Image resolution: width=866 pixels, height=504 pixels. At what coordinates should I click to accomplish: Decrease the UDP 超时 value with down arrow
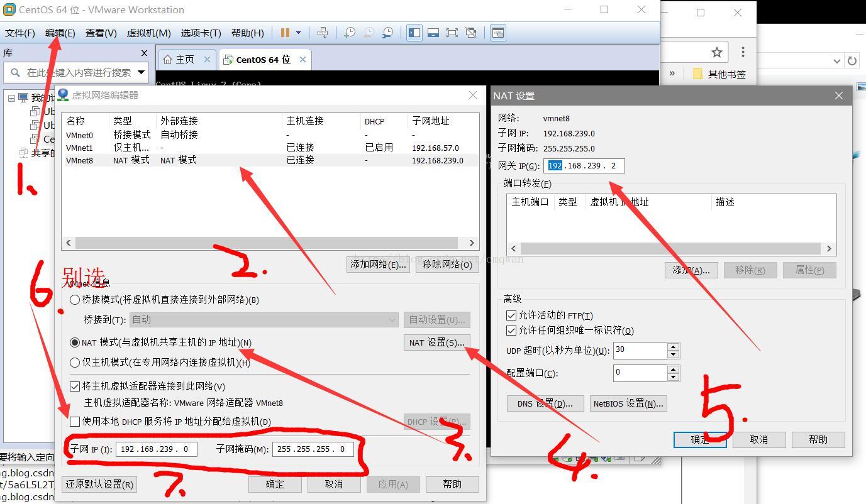pos(674,354)
